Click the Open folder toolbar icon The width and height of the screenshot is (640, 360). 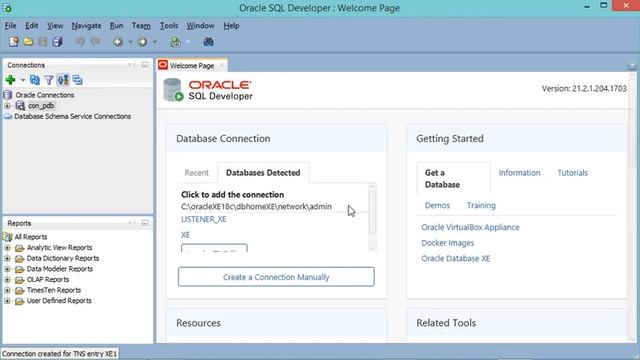point(28,42)
